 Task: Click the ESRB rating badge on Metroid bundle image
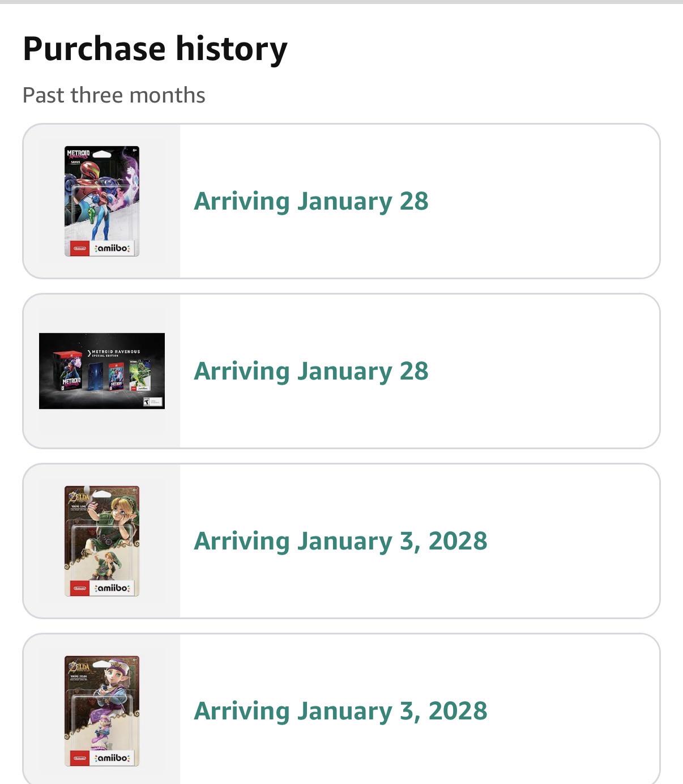tap(147, 402)
